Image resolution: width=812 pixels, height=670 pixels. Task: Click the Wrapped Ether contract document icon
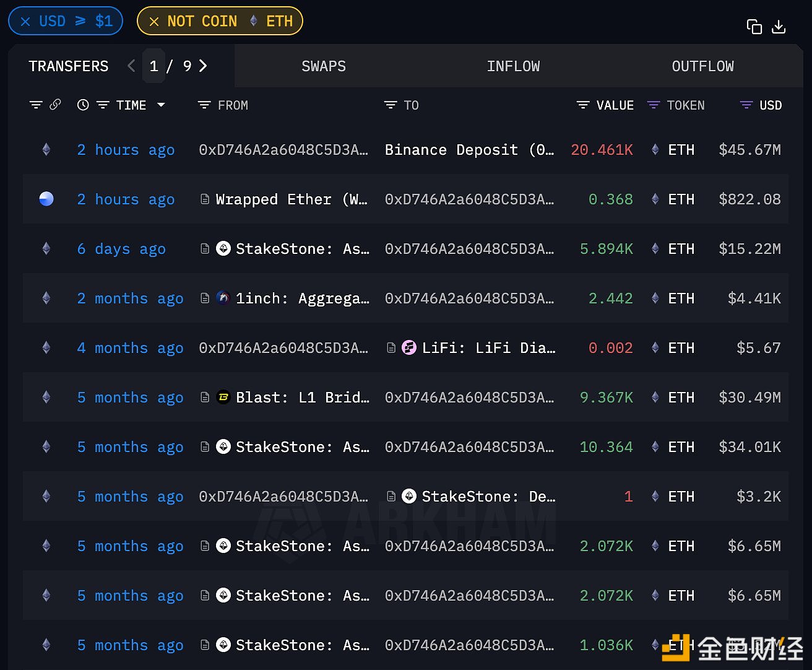(205, 199)
